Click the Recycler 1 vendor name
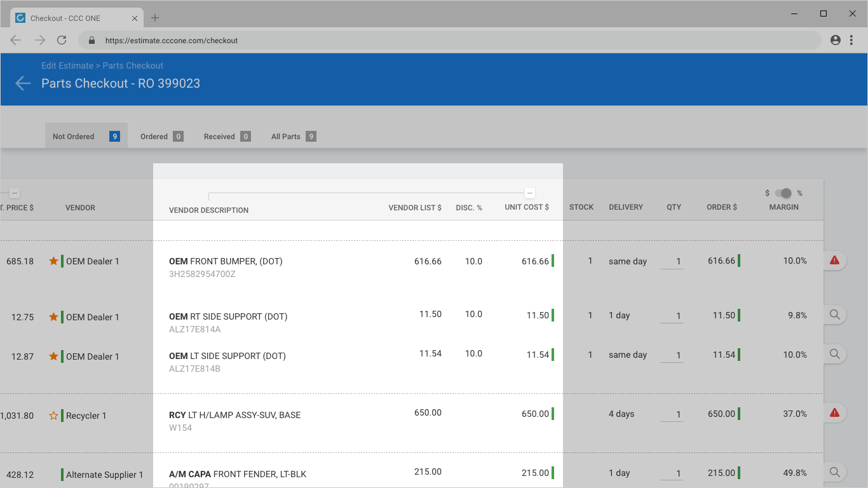Viewport: 868px width, 488px height. coord(86,416)
